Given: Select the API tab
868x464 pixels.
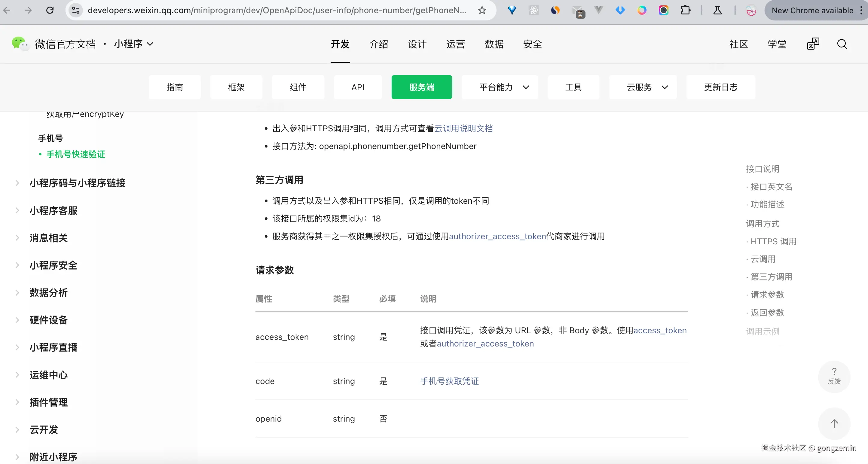Looking at the screenshot, I should tap(358, 87).
